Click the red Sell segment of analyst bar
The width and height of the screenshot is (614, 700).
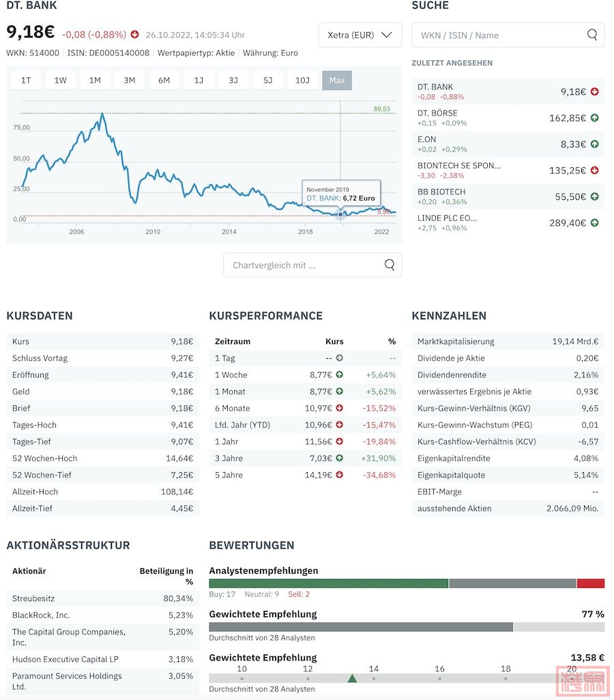coord(591,583)
